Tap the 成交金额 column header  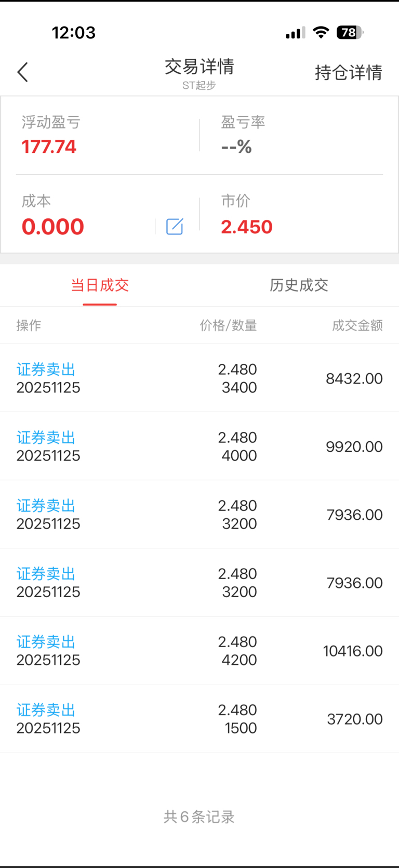pos(357,325)
